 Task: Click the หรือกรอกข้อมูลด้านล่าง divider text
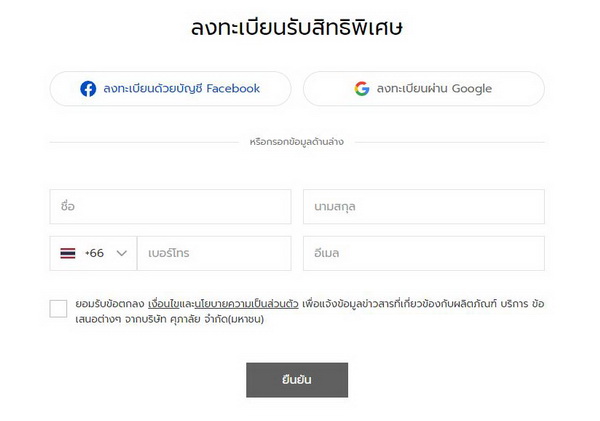[x=297, y=142]
